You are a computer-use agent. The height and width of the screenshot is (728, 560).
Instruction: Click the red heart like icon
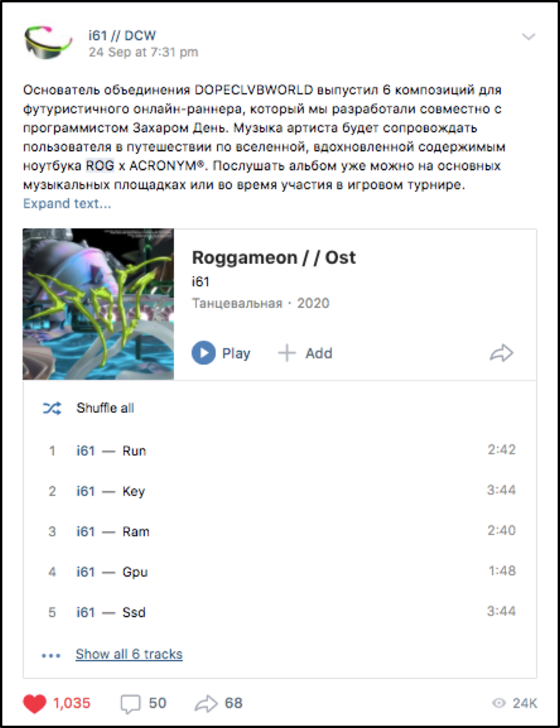point(35,703)
